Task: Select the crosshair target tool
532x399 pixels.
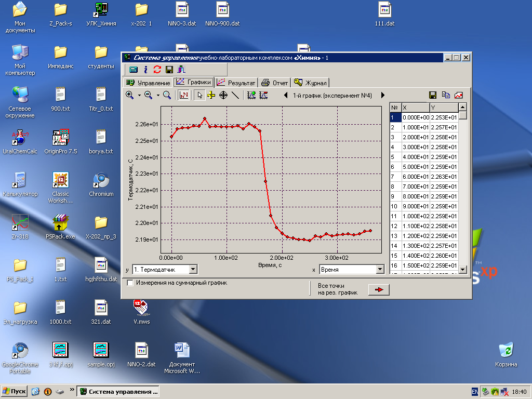Action: 223,96
